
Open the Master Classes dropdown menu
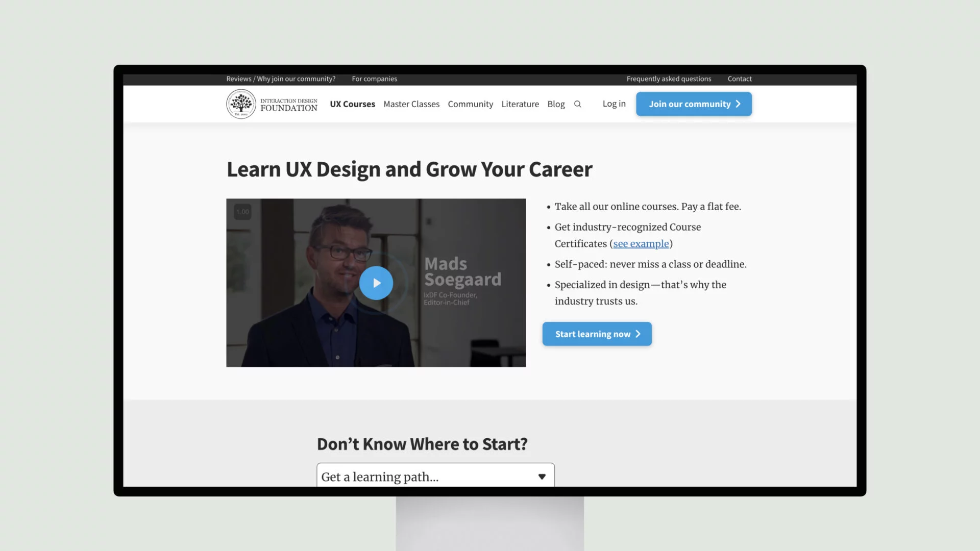click(411, 104)
